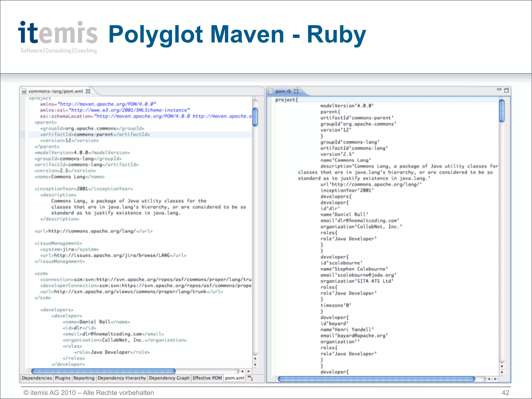Click pom.xml scroll right arrow

(x=249, y=371)
